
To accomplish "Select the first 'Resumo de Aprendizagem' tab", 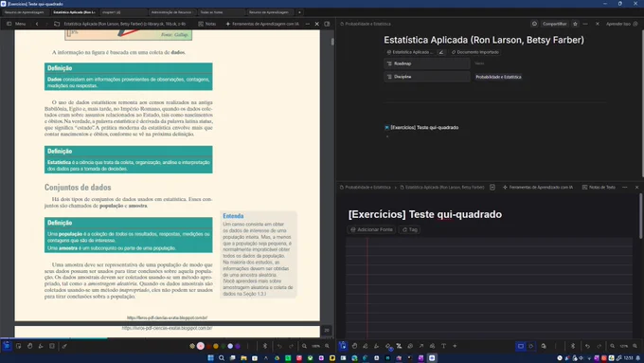I will click(x=25, y=12).
